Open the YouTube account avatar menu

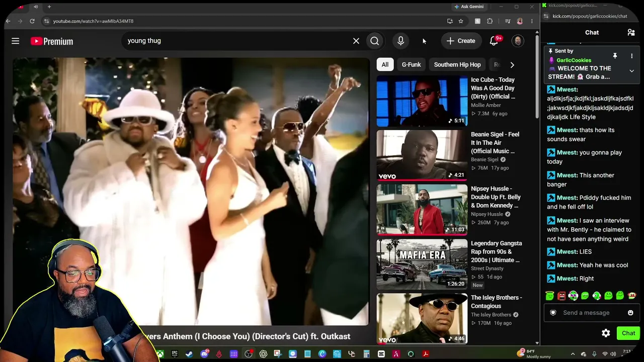pos(518,41)
